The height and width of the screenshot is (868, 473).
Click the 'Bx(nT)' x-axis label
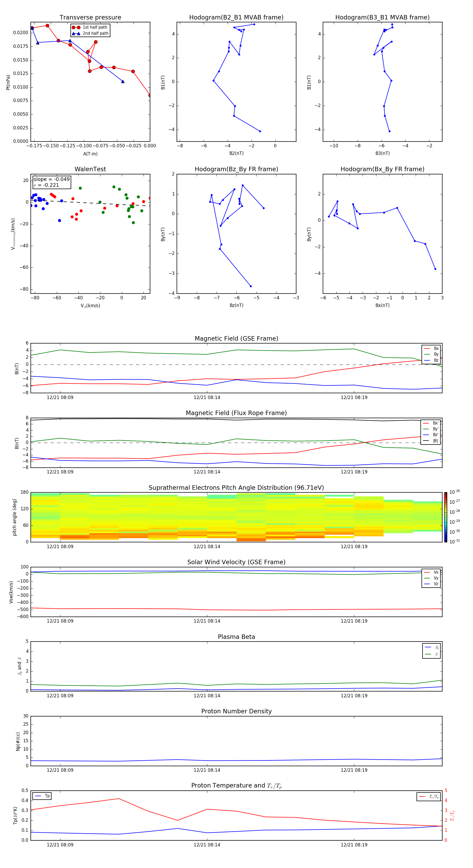click(382, 305)
